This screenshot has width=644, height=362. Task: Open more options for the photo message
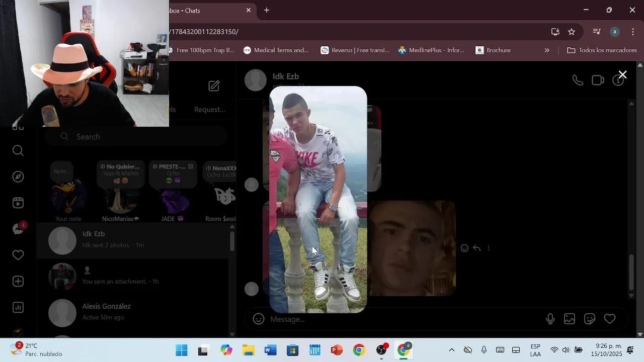489,248
